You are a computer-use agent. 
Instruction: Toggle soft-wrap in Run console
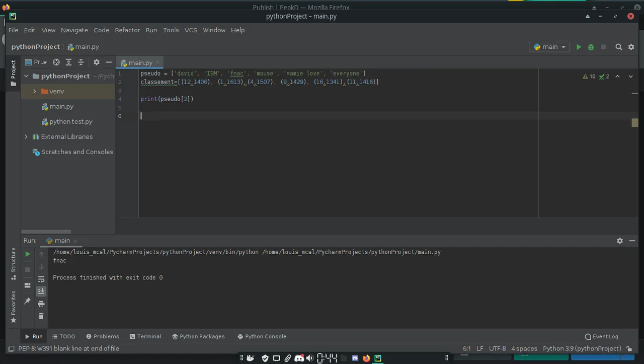point(41,279)
